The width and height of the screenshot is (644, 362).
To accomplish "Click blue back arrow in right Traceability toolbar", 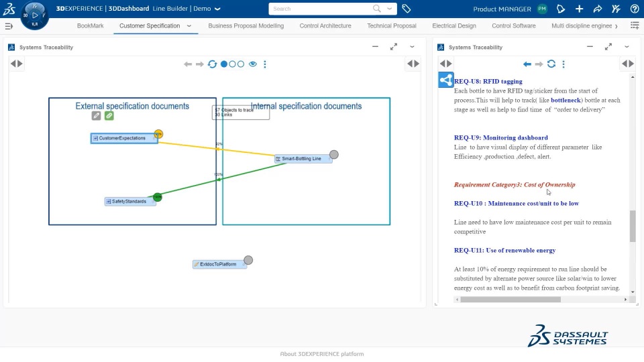I will click(527, 64).
